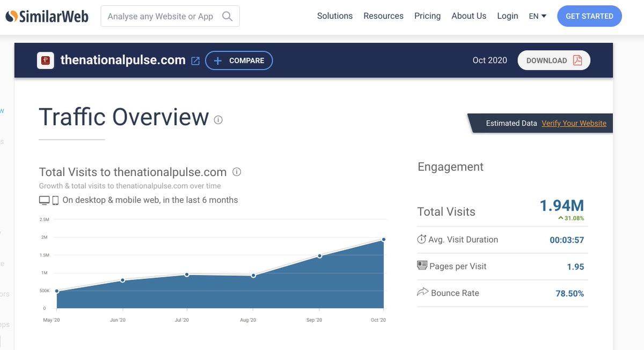Click the Avg. Visit Duration label
The image size is (644, 350).
463,239
